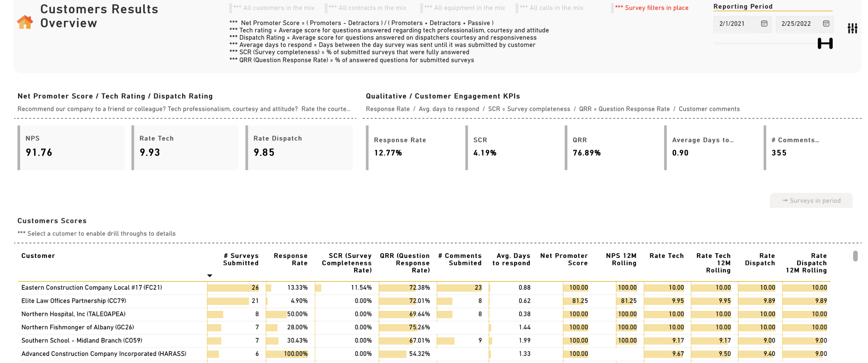This screenshot has height=363, width=868.
Task: Select Elite Law Offices Partnership (CC79) row
Action: coord(424,301)
